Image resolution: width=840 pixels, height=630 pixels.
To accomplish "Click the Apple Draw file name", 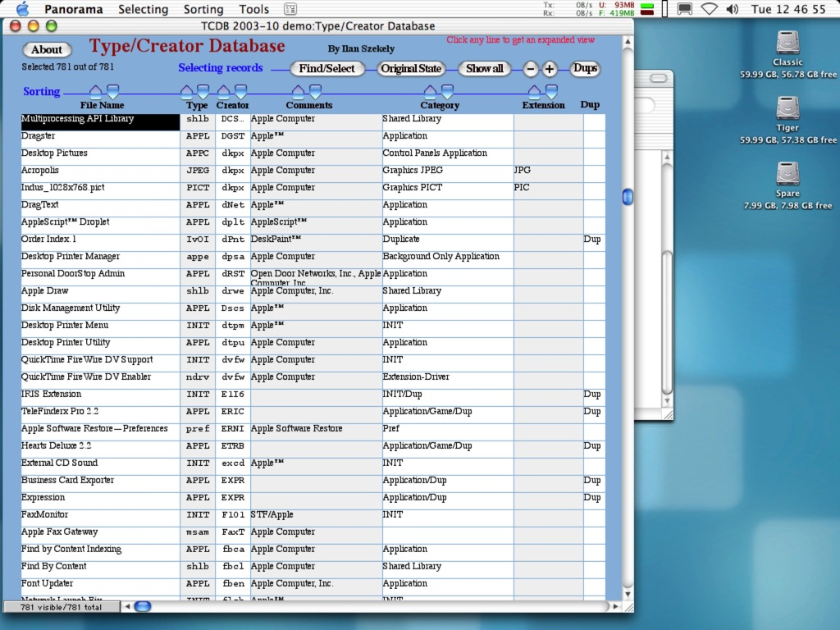I will [44, 291].
